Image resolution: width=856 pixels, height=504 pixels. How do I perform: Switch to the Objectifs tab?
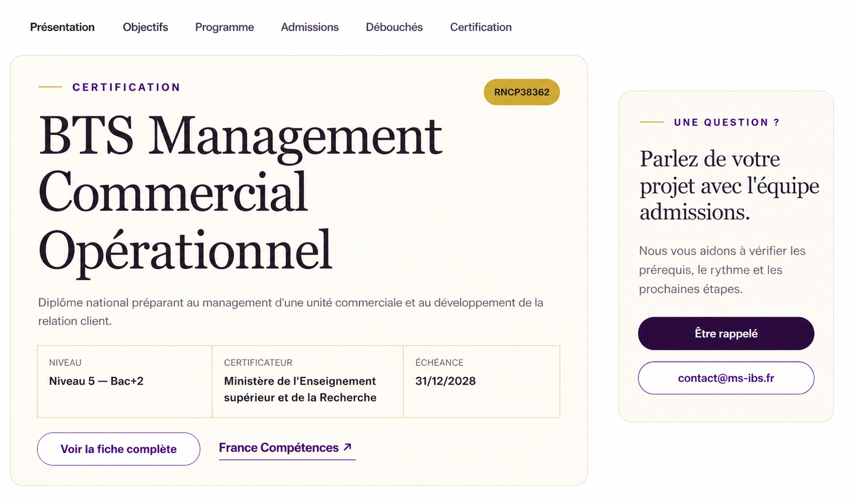coord(145,27)
